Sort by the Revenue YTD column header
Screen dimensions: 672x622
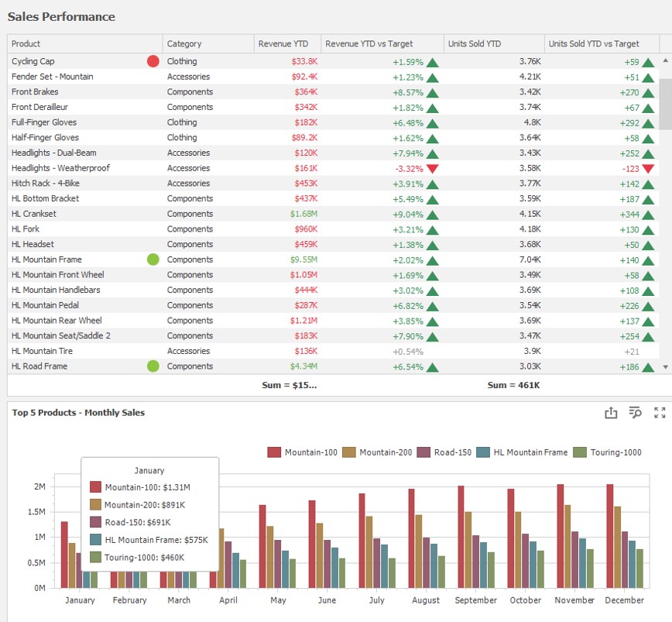[x=287, y=44]
